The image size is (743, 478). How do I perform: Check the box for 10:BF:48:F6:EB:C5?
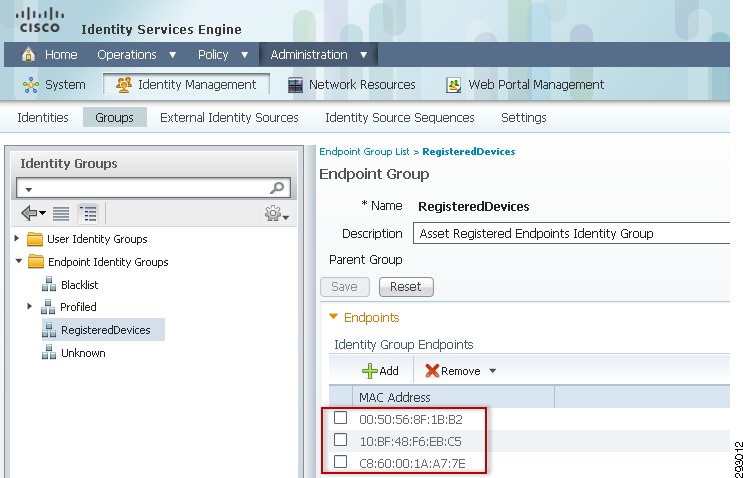click(340, 440)
